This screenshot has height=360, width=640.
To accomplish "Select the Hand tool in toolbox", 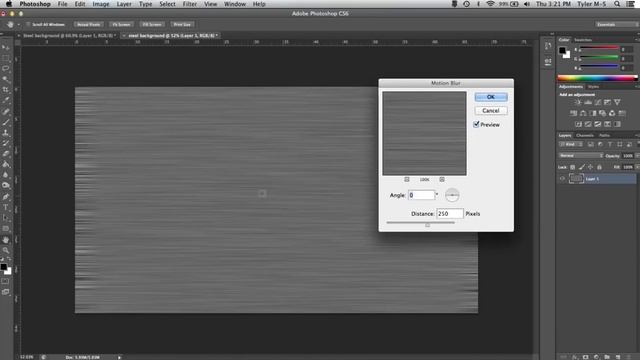I will (x=6, y=240).
